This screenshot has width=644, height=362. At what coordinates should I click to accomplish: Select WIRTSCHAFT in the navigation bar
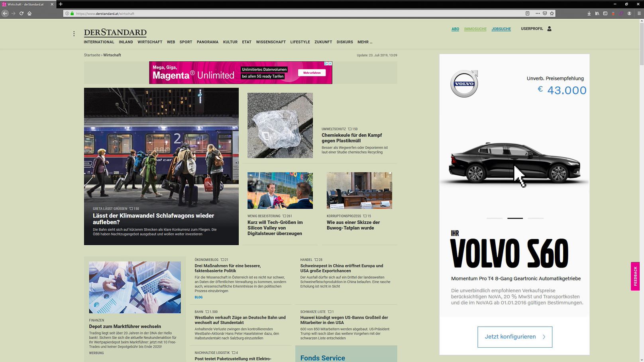(x=150, y=42)
